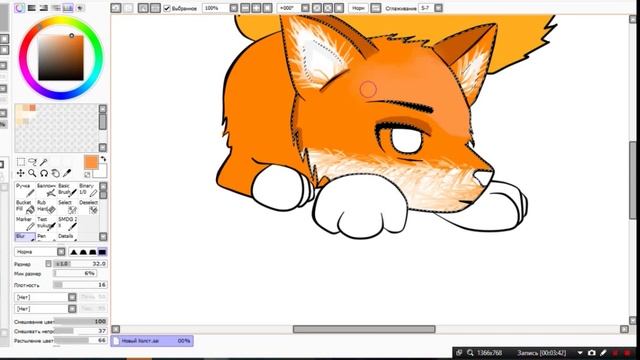Click the zoom in plus button
The image size is (640, 360).
[x=256, y=8]
